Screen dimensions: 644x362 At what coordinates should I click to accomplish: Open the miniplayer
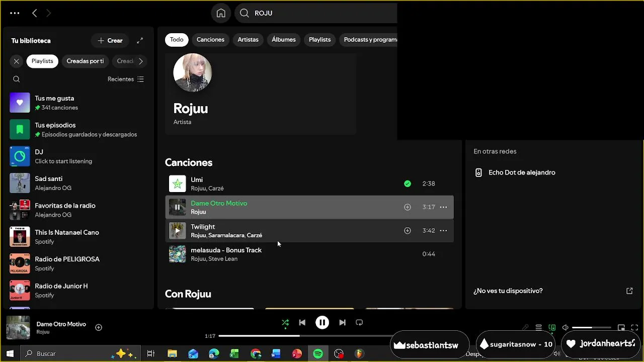point(621,327)
